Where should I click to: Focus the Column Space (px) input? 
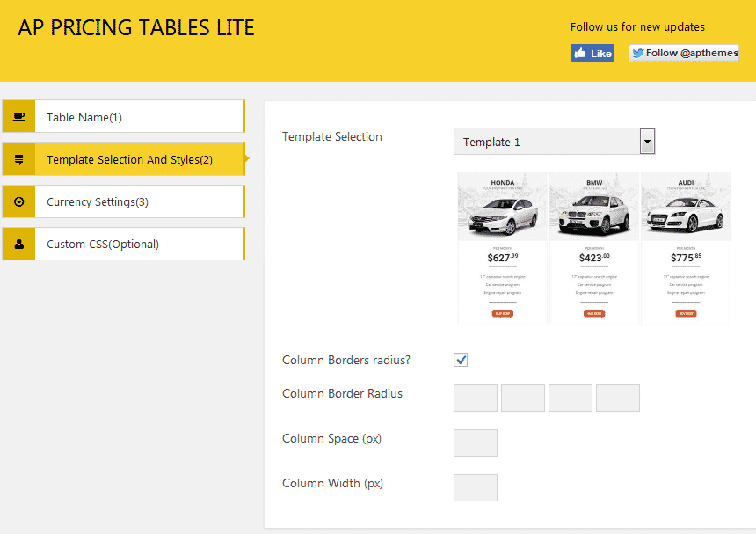coord(476,443)
